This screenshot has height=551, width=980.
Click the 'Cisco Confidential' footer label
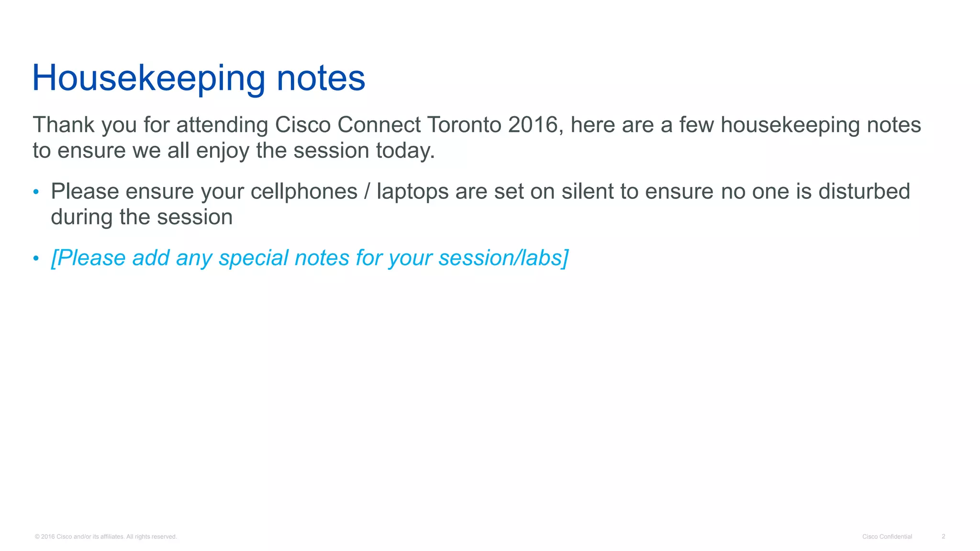887,537
